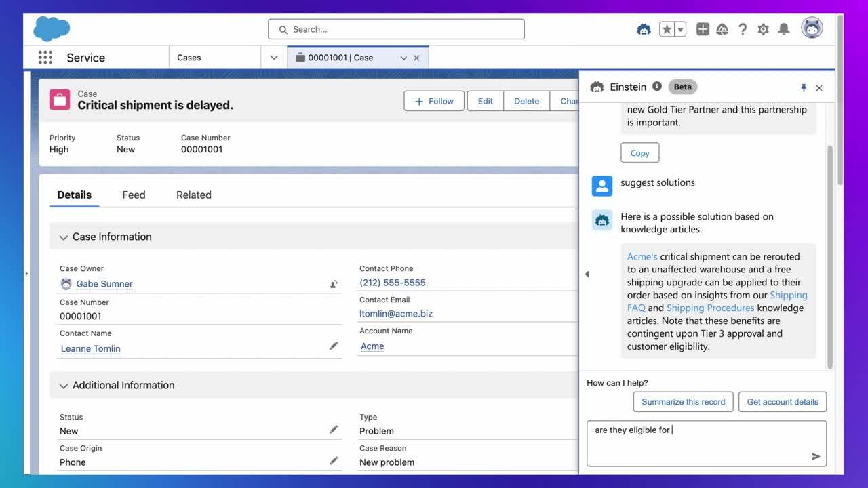Open the global actions plus icon
This screenshot has width=868, height=488.
point(702,28)
